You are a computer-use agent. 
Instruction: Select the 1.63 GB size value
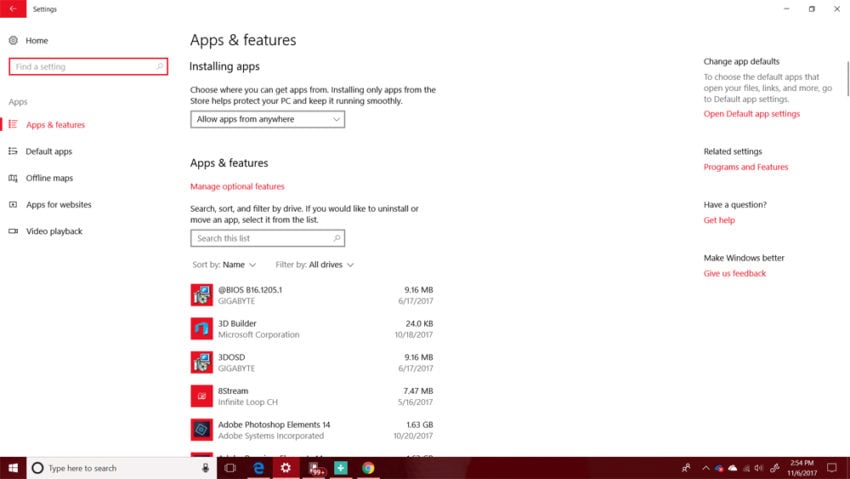(420, 424)
